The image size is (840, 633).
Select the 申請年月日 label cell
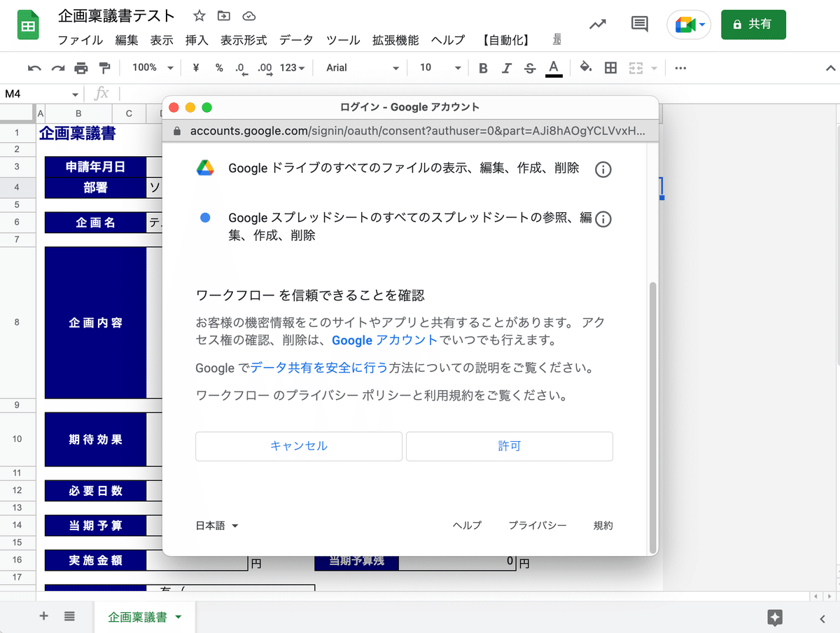95,167
